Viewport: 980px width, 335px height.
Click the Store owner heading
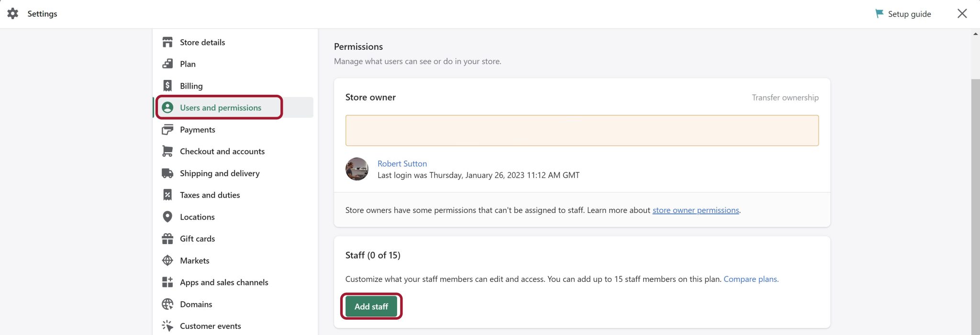tap(370, 97)
